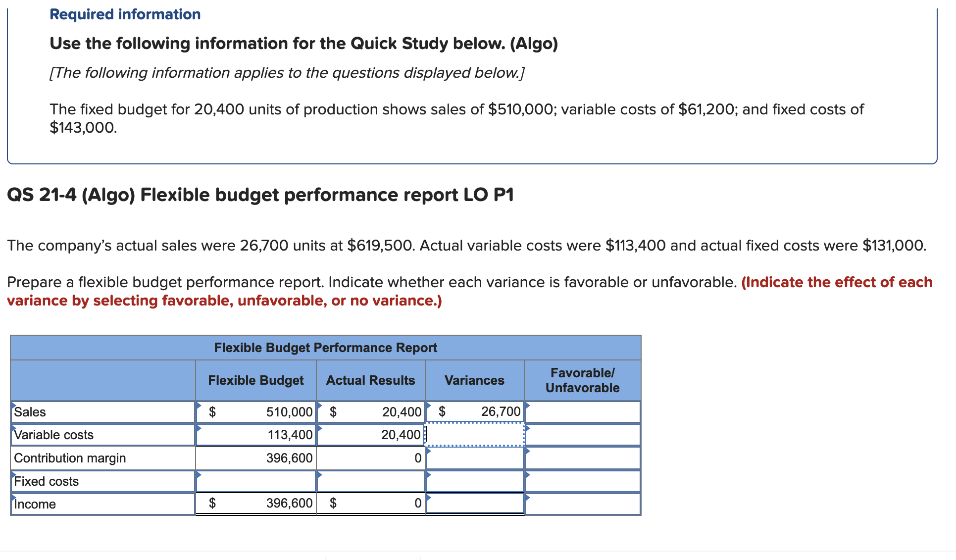Open the Favorable/Unfavorable dropdown for Variable costs
Viewport: 956px width, 560px height.
(582, 435)
